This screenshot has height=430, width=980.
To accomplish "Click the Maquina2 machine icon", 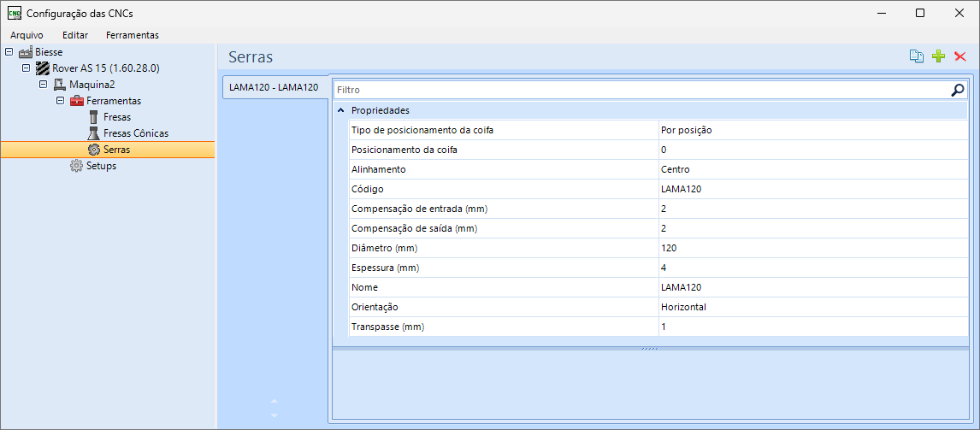I will point(59,84).
